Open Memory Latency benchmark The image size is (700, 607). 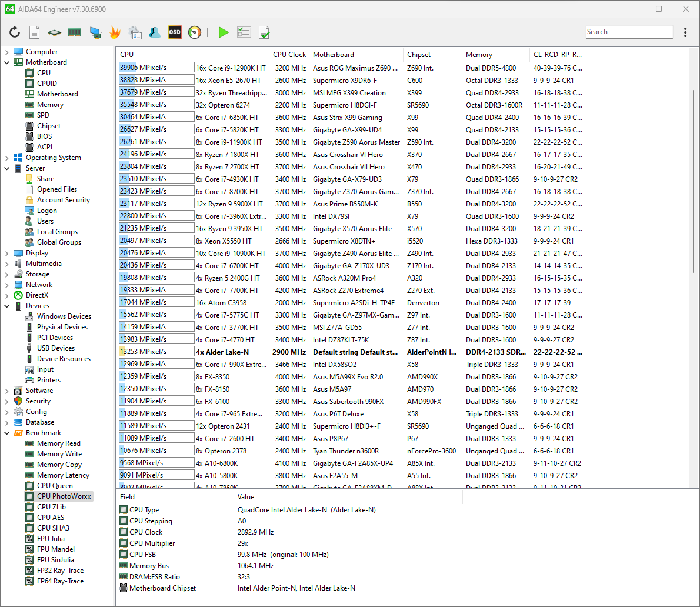(x=63, y=475)
